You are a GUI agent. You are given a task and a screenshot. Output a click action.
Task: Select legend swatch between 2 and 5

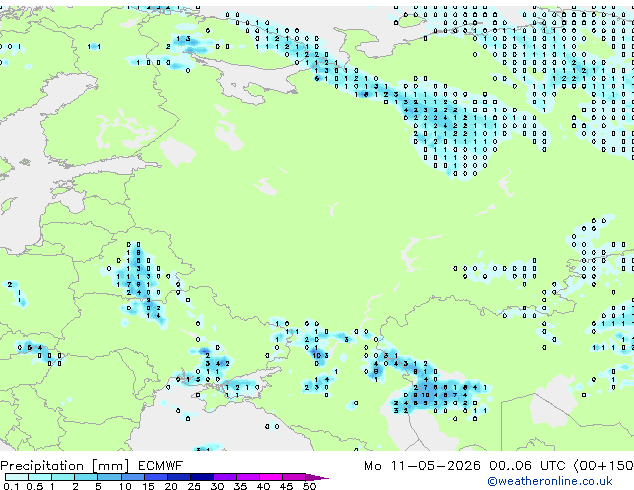(86, 477)
